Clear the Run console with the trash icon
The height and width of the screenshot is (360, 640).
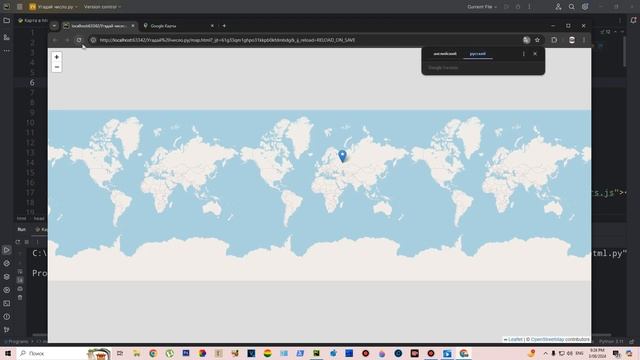tap(20, 298)
